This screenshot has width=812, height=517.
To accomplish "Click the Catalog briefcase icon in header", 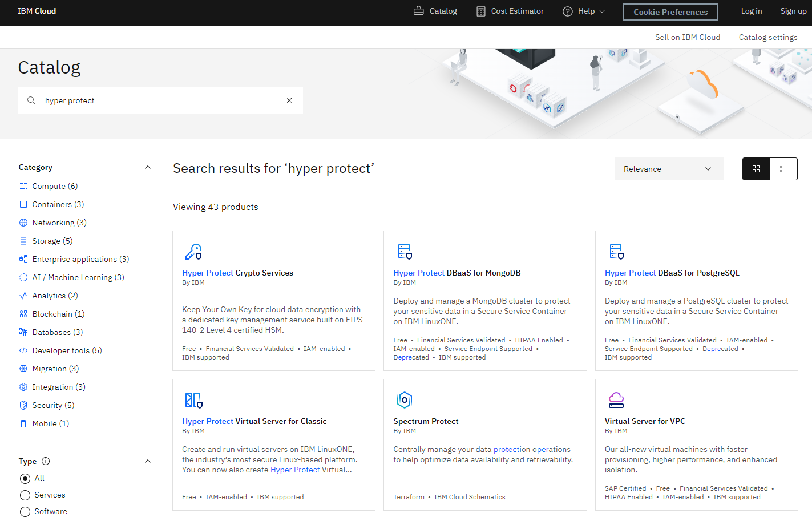I will point(419,11).
